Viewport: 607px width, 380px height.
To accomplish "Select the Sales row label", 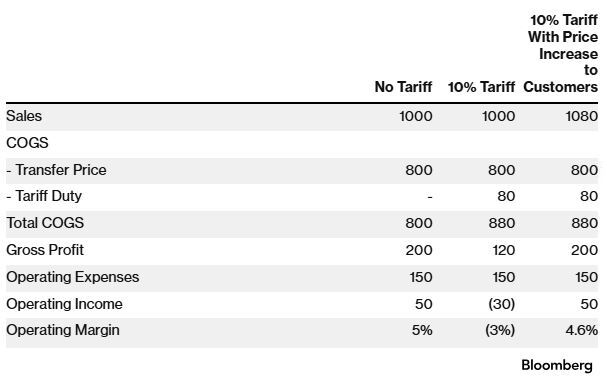I will click(x=24, y=116).
